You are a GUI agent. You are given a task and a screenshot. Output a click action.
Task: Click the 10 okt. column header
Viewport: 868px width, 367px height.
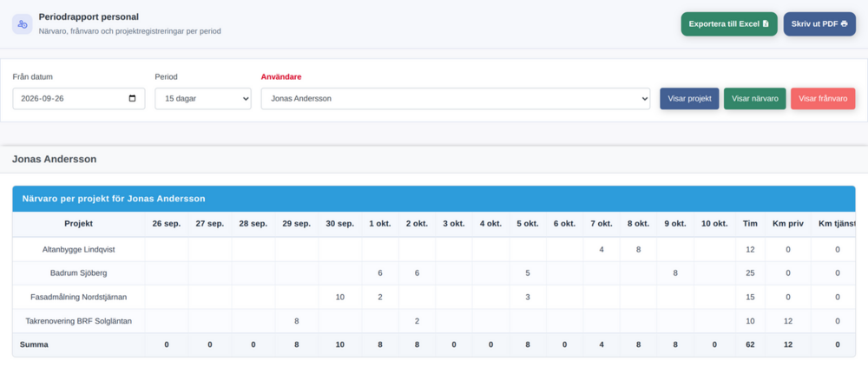(714, 224)
